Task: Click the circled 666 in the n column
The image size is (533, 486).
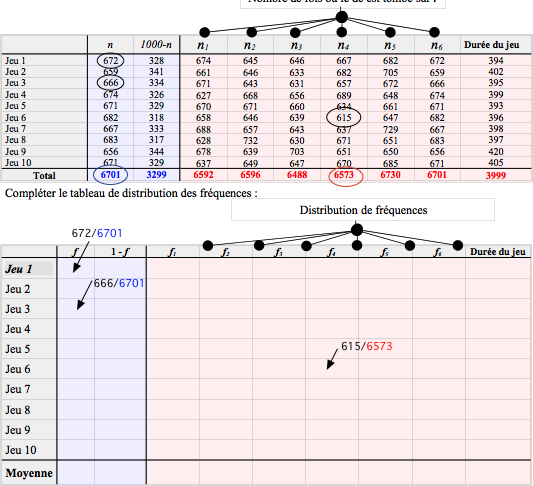Action: 110,83
